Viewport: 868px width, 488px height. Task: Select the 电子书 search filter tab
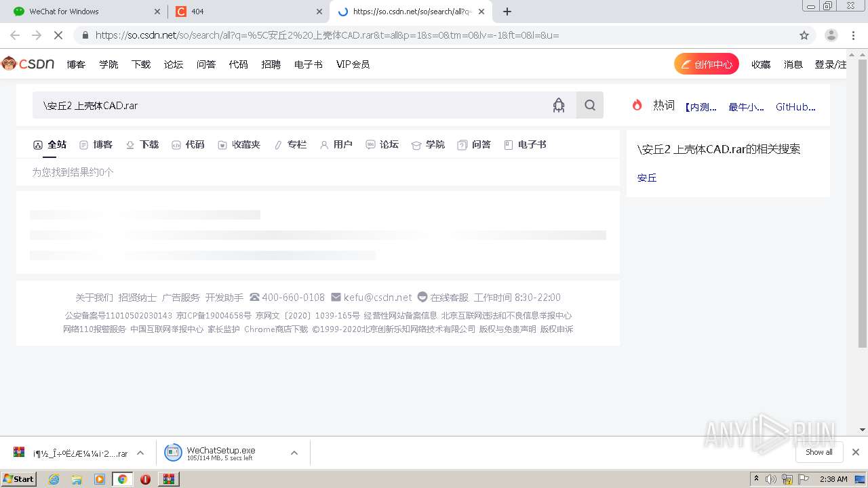coord(526,144)
